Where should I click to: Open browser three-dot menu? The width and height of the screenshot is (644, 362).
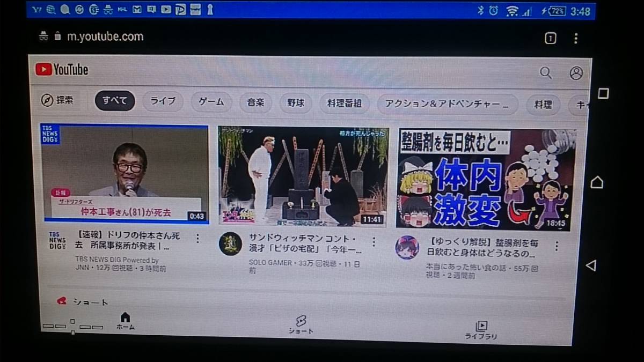576,38
